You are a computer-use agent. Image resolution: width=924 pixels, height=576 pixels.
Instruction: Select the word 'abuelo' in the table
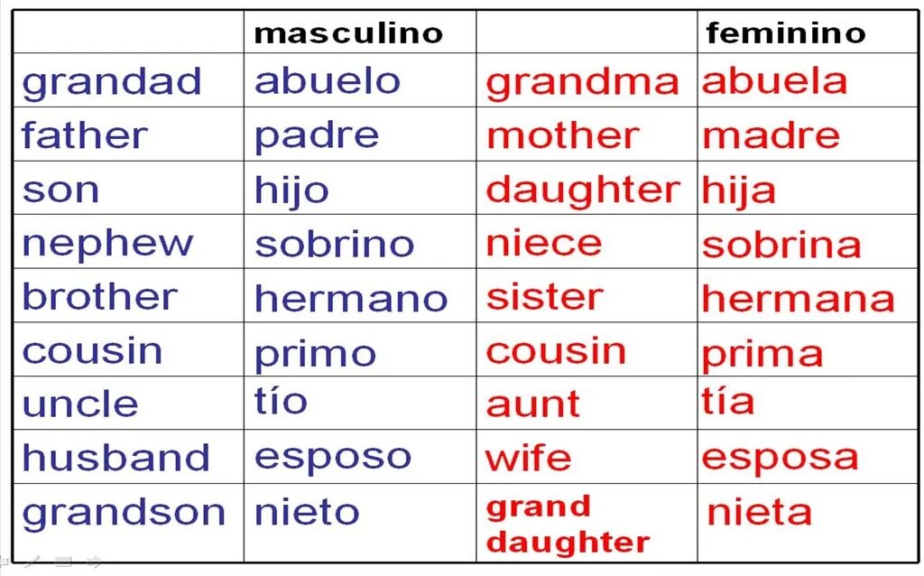point(328,80)
